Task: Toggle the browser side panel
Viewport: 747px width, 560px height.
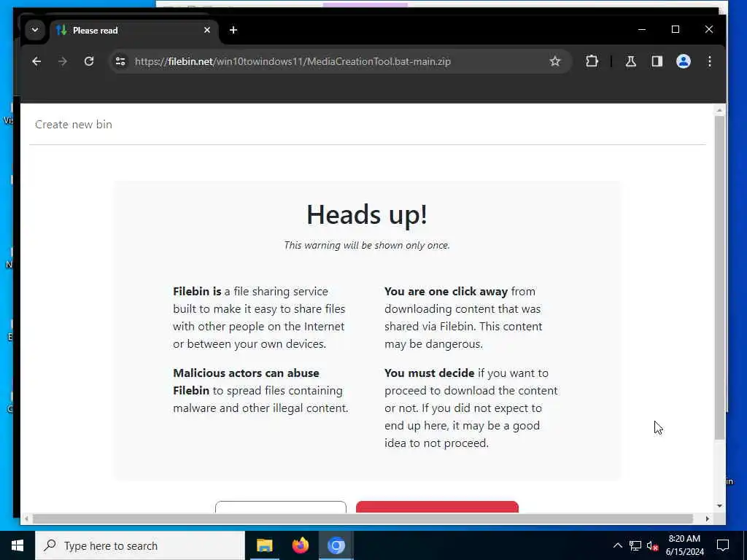Action: tap(657, 61)
